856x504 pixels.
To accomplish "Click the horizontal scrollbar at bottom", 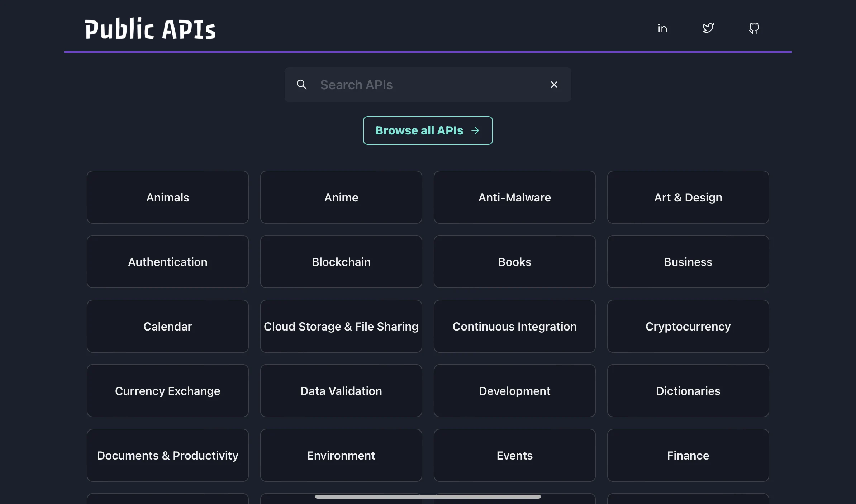I will pos(428,496).
